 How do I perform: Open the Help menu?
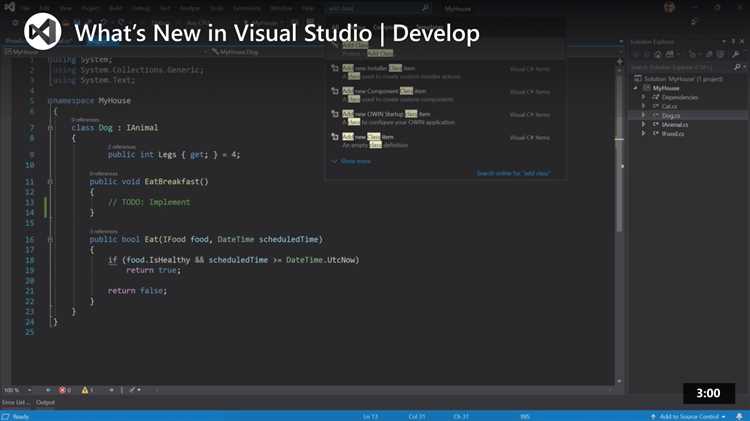308,8
